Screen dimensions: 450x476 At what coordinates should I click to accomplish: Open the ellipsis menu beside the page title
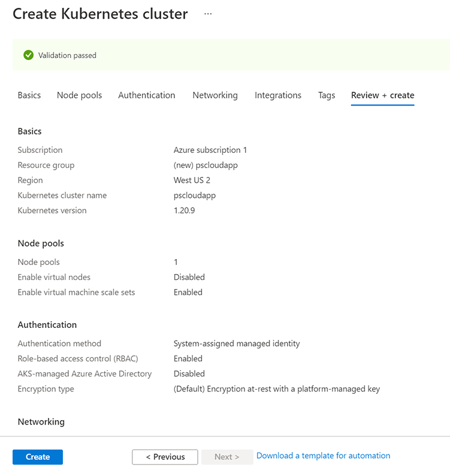208,14
